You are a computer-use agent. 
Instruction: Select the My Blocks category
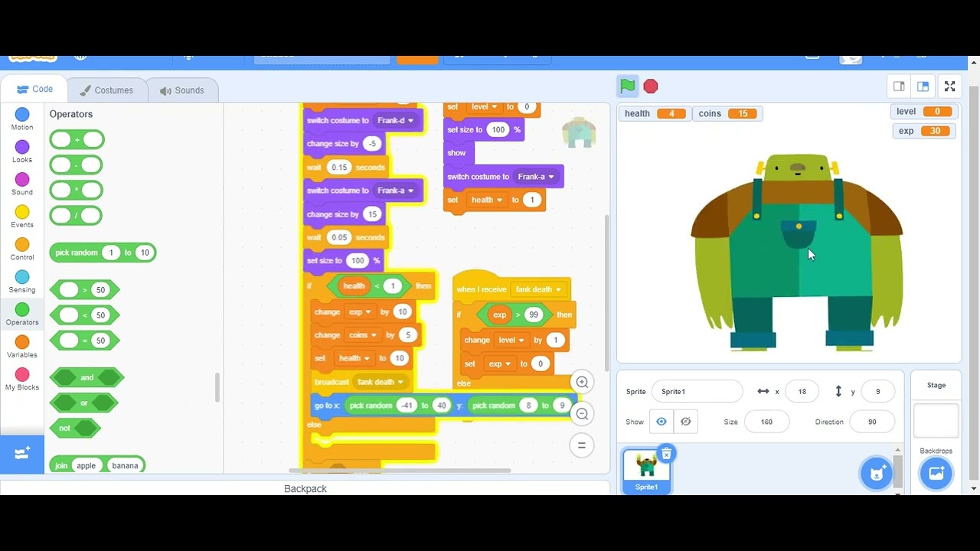click(x=22, y=380)
